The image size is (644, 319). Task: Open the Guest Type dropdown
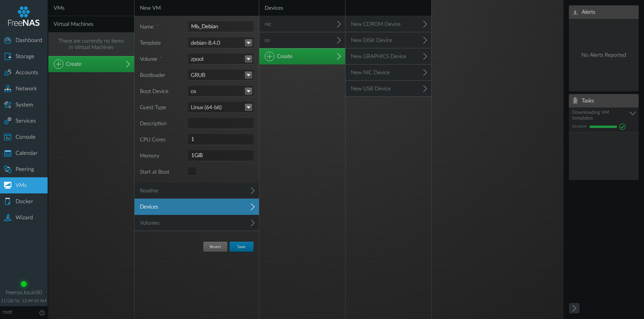[249, 107]
